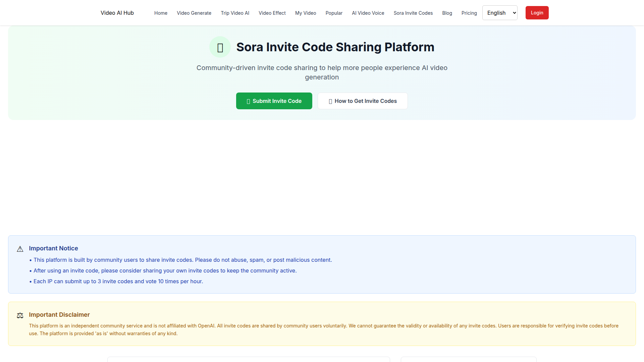This screenshot has width=644, height=362.
Task: Click the icon in How to Get Invite Codes
Action: [x=330, y=101]
